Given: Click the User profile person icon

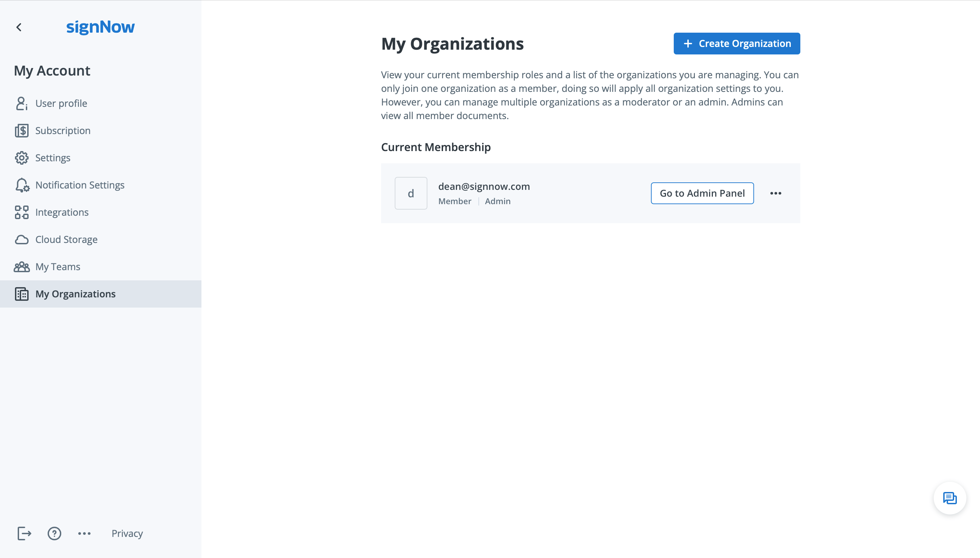Looking at the screenshot, I should 21,103.
